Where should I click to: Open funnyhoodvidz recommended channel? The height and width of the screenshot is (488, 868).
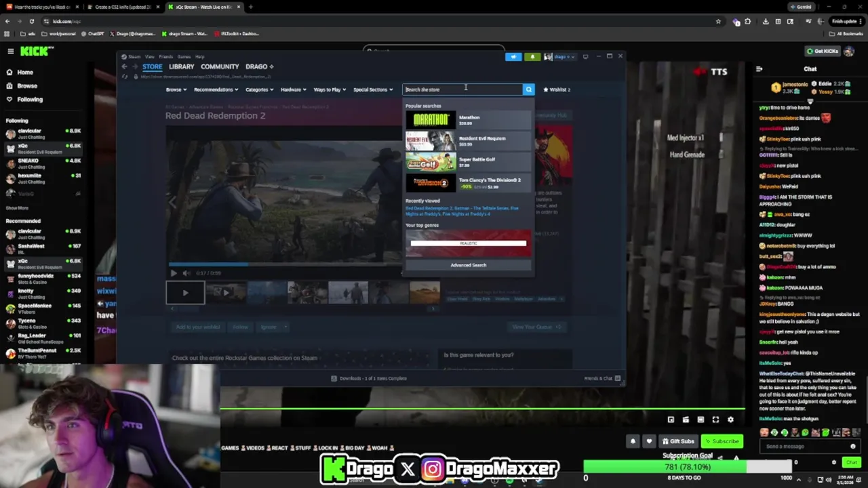click(42, 279)
